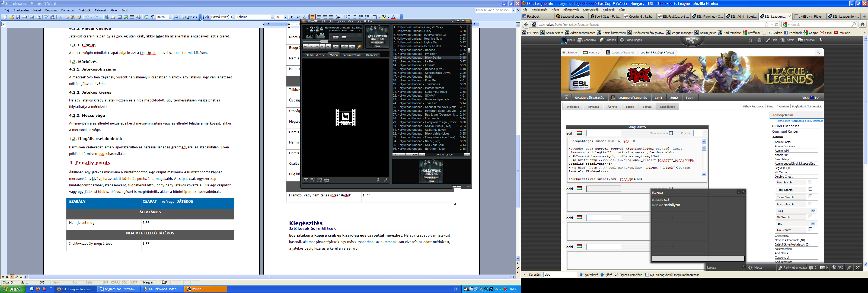Click the Print icon in Word toolbar

pyautogui.click(x=32, y=17)
